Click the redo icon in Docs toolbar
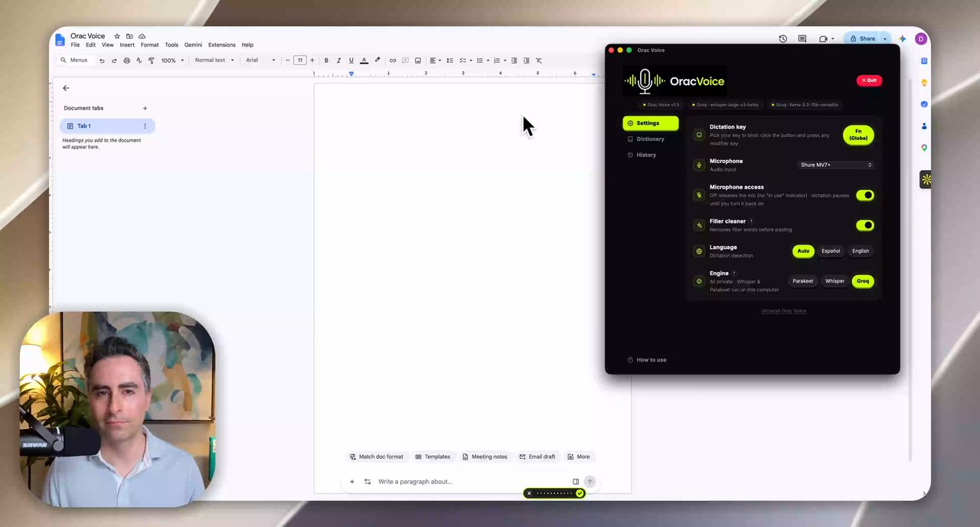 (x=114, y=61)
